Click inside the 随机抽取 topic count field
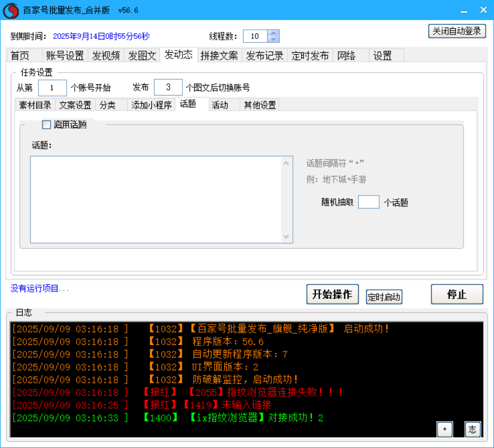The width and height of the screenshot is (494, 448). click(368, 202)
